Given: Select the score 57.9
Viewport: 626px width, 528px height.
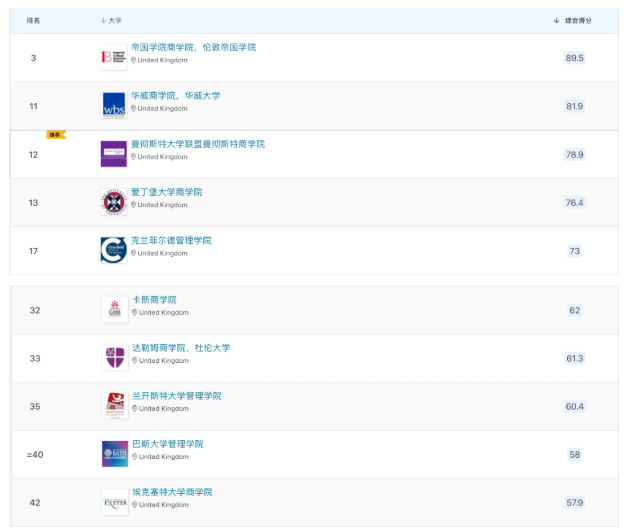Looking at the screenshot, I should 574,502.
